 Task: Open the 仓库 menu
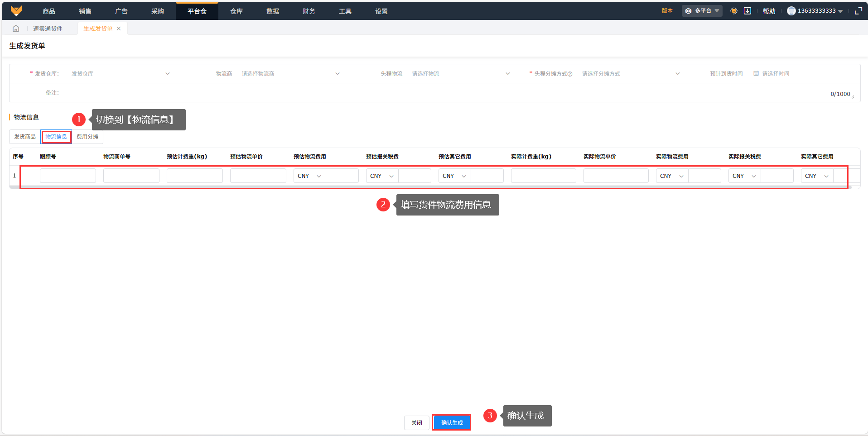coord(236,11)
